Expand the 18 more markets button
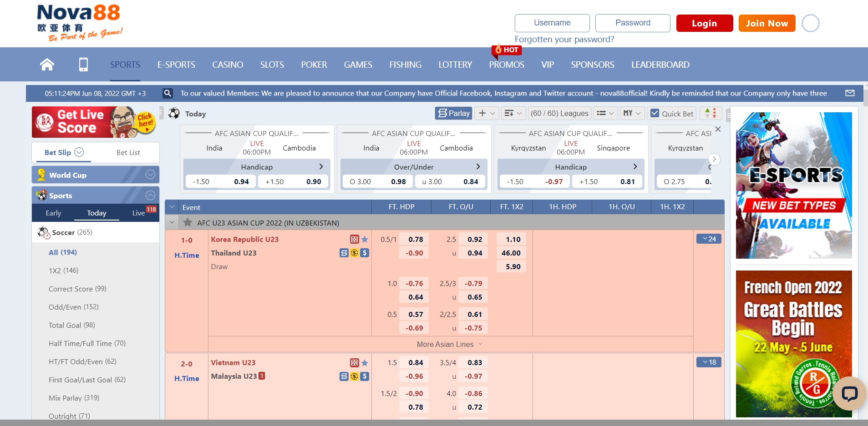The image size is (868, 426). 709,362
